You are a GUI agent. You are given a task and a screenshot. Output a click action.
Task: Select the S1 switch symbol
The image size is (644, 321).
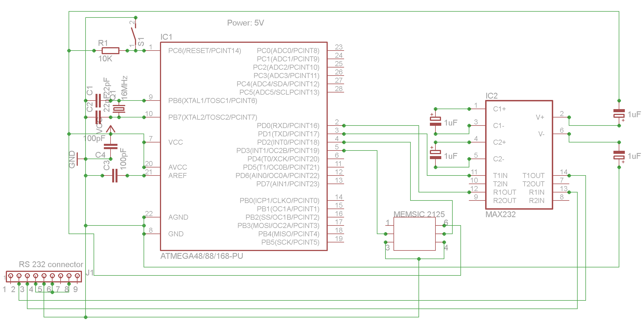point(134,34)
